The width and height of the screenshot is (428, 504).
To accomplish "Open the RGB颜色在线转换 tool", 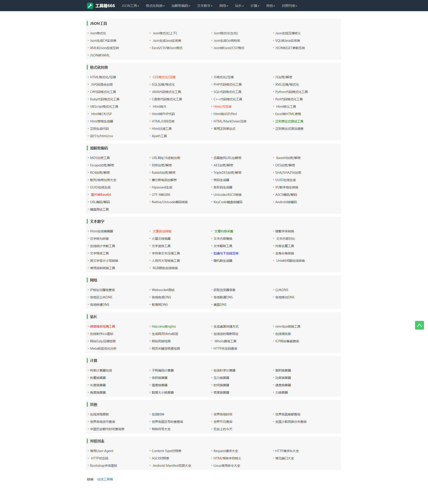I will [165, 268].
